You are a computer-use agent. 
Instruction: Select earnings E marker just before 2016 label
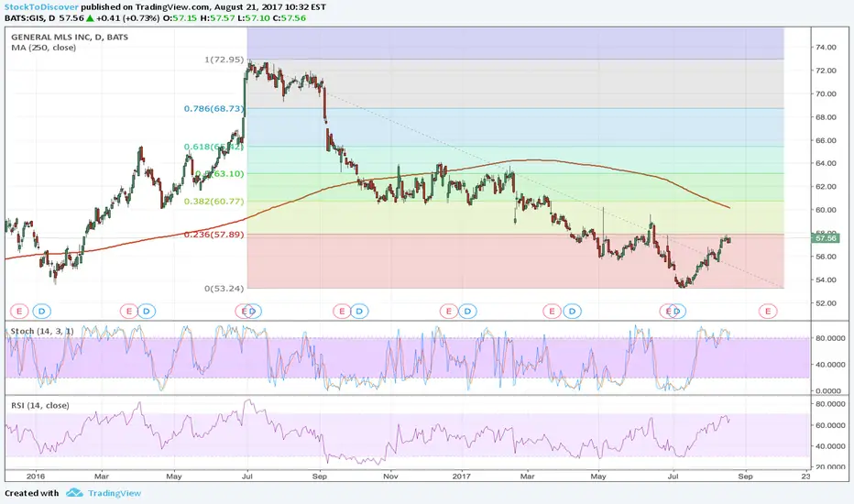pyautogui.click(x=19, y=312)
